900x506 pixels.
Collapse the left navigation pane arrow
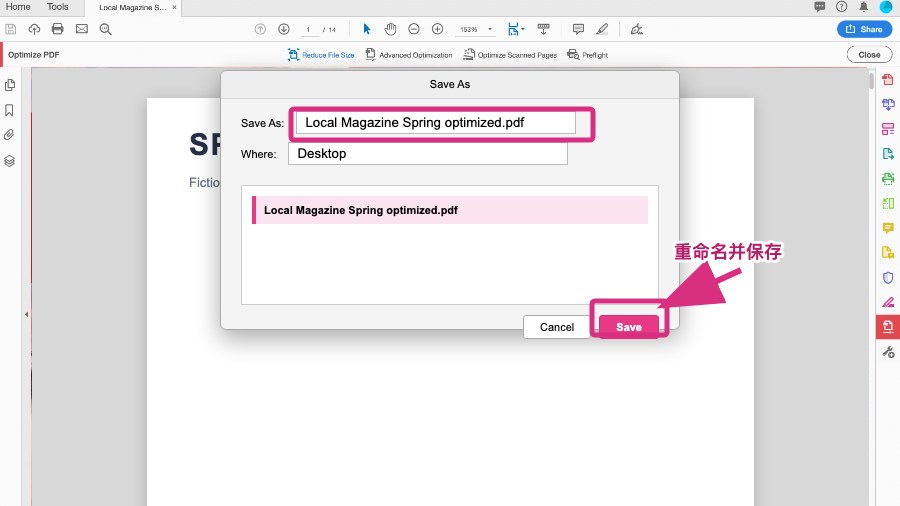[26, 314]
